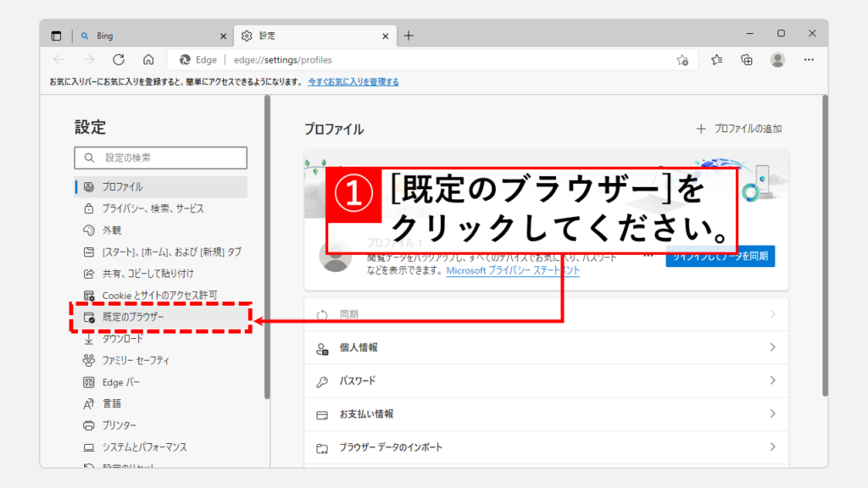Open the Collections icon in toolbar
Image resolution: width=868 pixels, height=488 pixels.
[x=747, y=60]
